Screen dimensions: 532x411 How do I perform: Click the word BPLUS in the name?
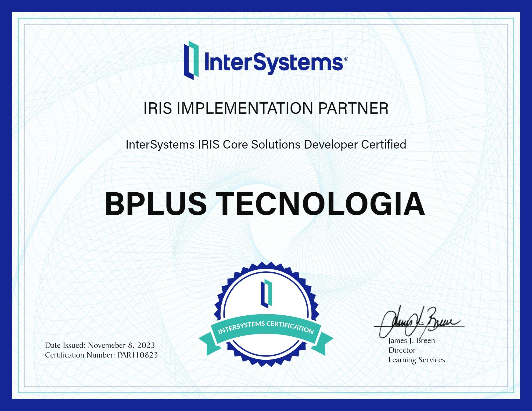(156, 204)
